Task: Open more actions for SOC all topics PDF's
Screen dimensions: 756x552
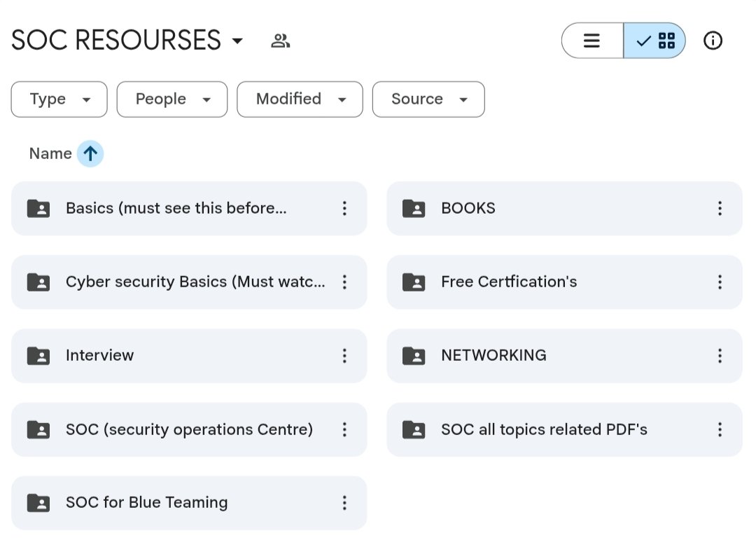Action: click(720, 429)
